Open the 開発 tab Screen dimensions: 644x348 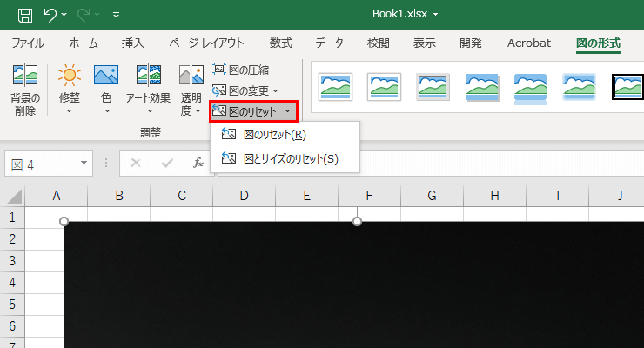tap(470, 43)
